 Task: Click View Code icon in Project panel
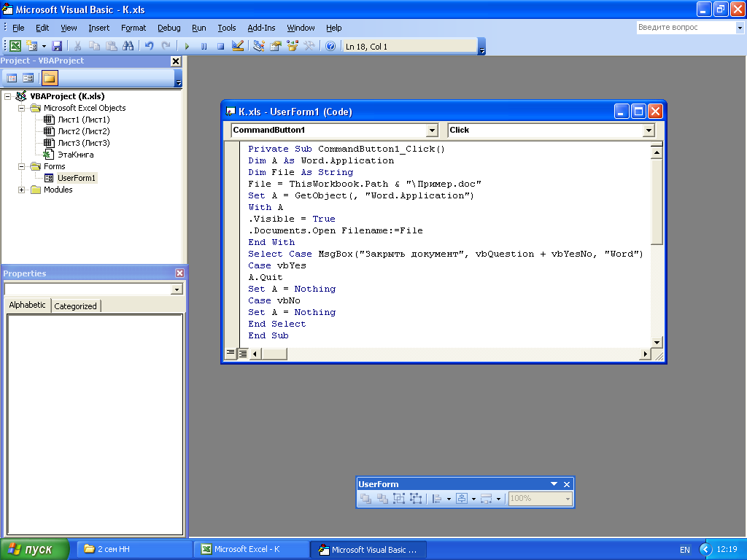(12, 77)
